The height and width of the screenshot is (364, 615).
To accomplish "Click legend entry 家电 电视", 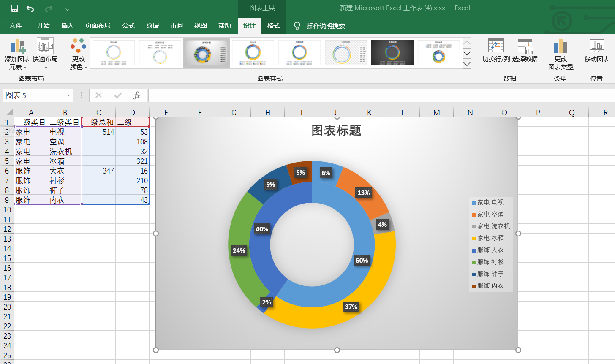I will [x=488, y=202].
